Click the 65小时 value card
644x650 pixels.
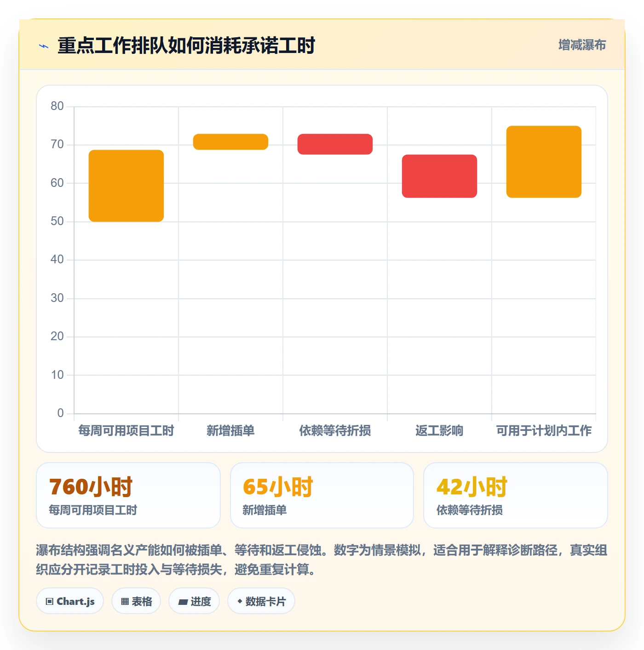(322, 495)
